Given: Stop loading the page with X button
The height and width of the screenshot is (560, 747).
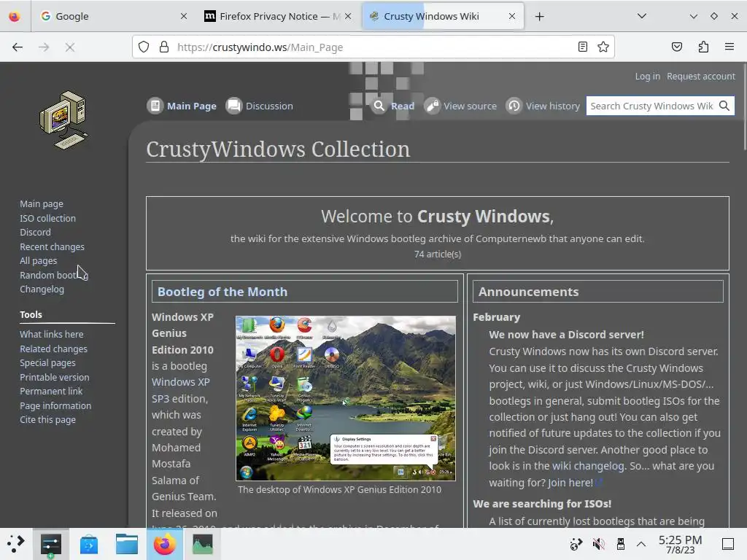Looking at the screenshot, I should tap(70, 47).
